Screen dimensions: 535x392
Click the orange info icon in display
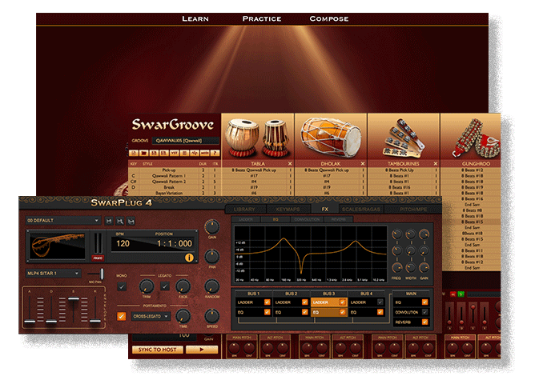click(x=190, y=256)
